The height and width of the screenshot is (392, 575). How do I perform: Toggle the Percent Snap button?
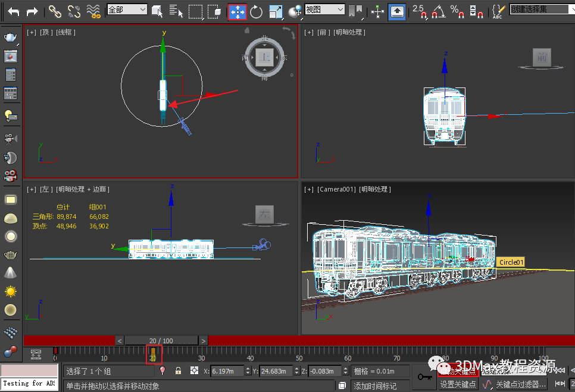coord(457,11)
